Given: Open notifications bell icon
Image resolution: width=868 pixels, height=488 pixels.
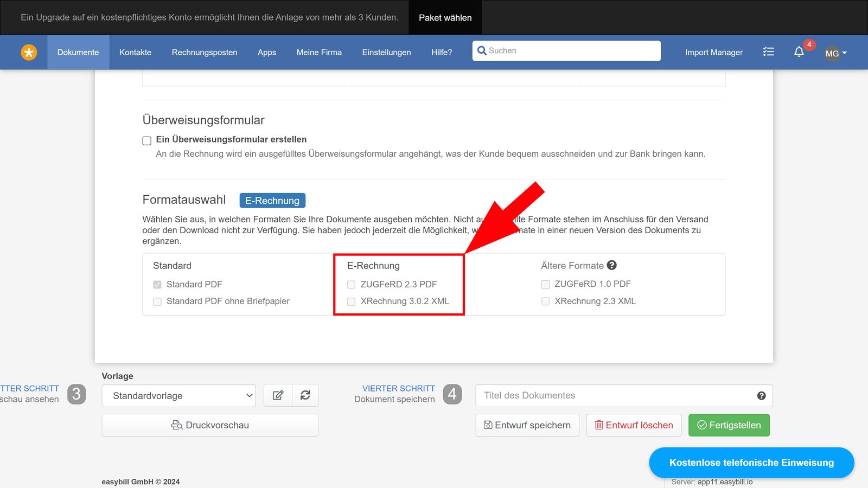Looking at the screenshot, I should (x=799, y=52).
